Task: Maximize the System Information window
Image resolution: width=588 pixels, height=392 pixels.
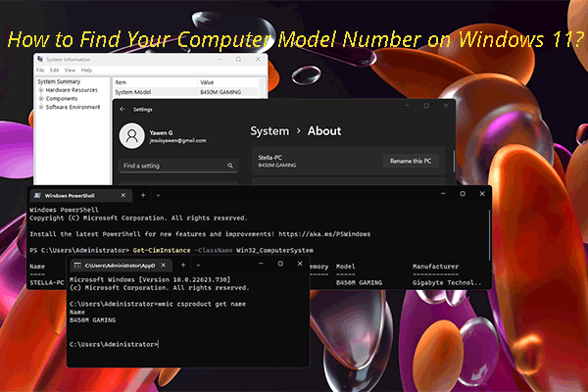Action: pyautogui.click(x=238, y=59)
